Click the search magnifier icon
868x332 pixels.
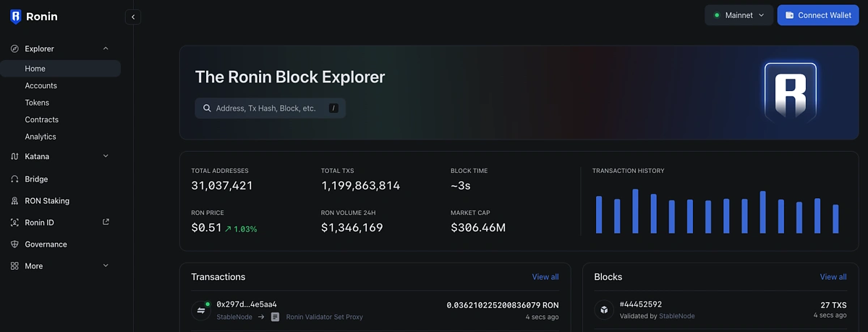(x=208, y=108)
